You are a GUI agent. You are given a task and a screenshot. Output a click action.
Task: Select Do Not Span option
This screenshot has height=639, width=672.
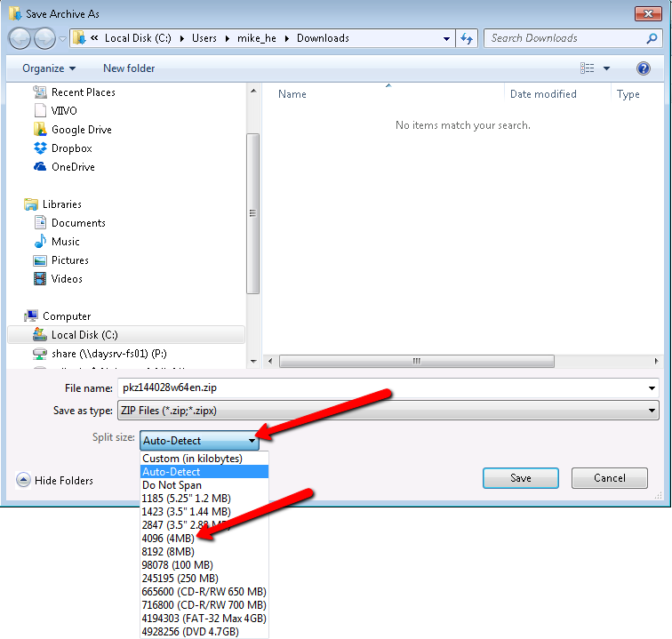172,485
